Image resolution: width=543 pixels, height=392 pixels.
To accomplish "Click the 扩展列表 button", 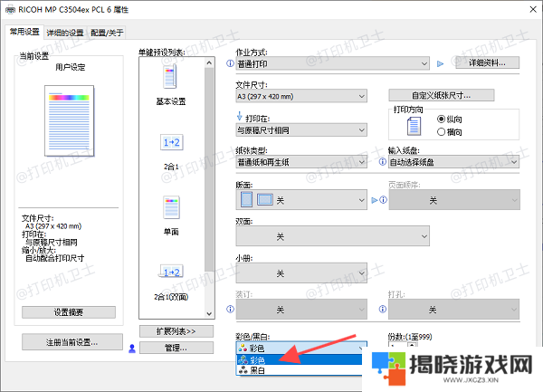I will coord(176,331).
